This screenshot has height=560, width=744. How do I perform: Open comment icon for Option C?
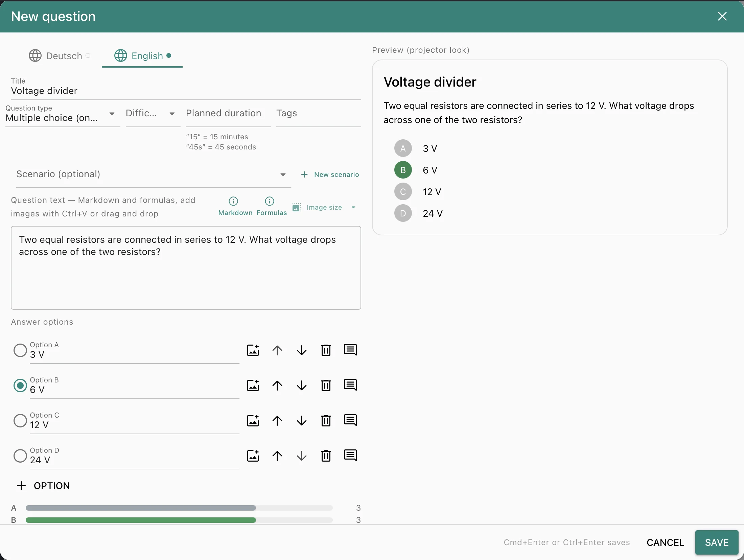[x=350, y=421]
